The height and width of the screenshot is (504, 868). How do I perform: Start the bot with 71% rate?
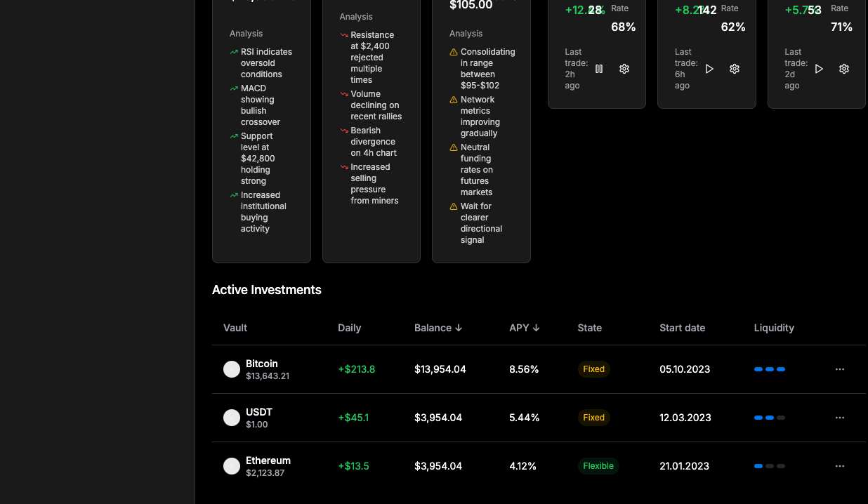click(819, 69)
